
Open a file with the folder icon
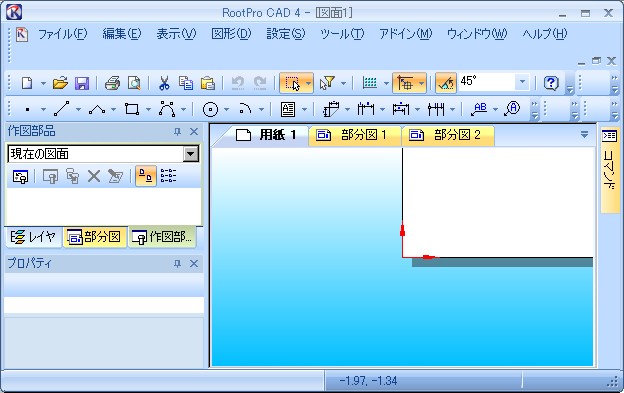(60, 83)
